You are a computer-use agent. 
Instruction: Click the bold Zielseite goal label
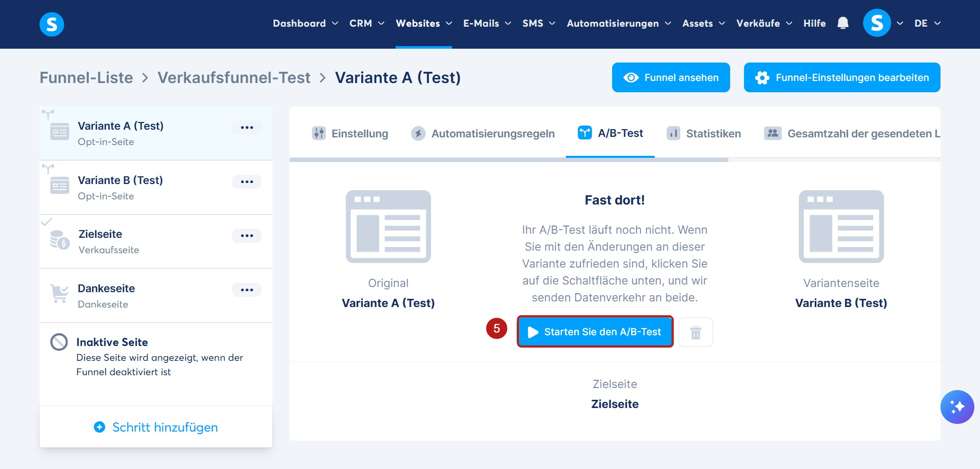click(x=615, y=404)
